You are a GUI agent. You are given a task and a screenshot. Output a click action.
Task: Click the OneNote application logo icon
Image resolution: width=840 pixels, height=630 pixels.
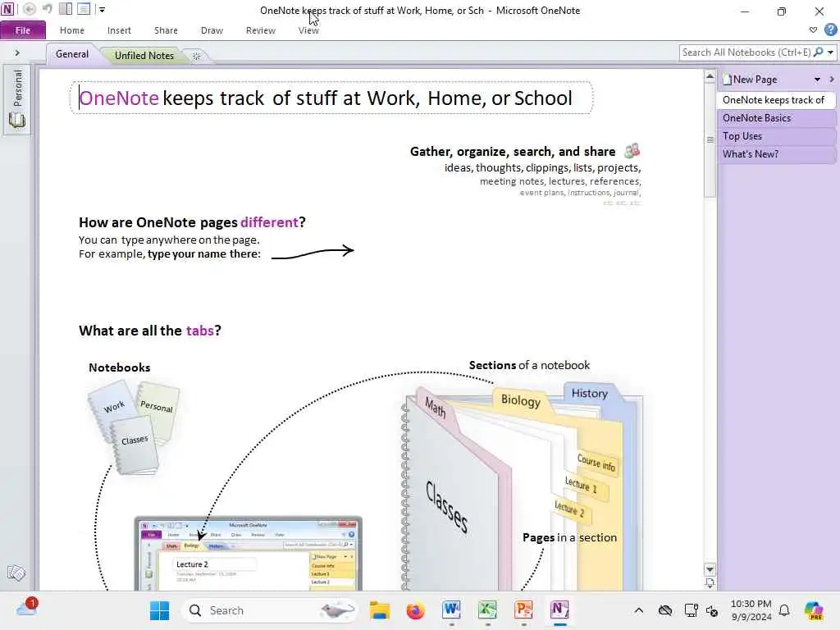tap(7, 9)
